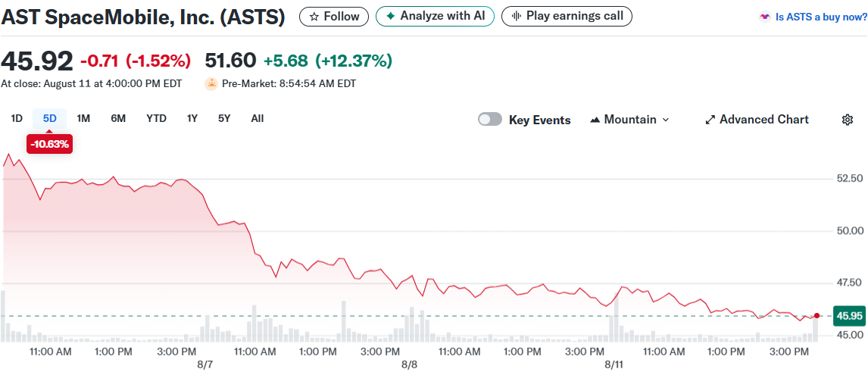Select the YTD time range
Image resolution: width=868 pixels, height=372 pixels.
156,118
